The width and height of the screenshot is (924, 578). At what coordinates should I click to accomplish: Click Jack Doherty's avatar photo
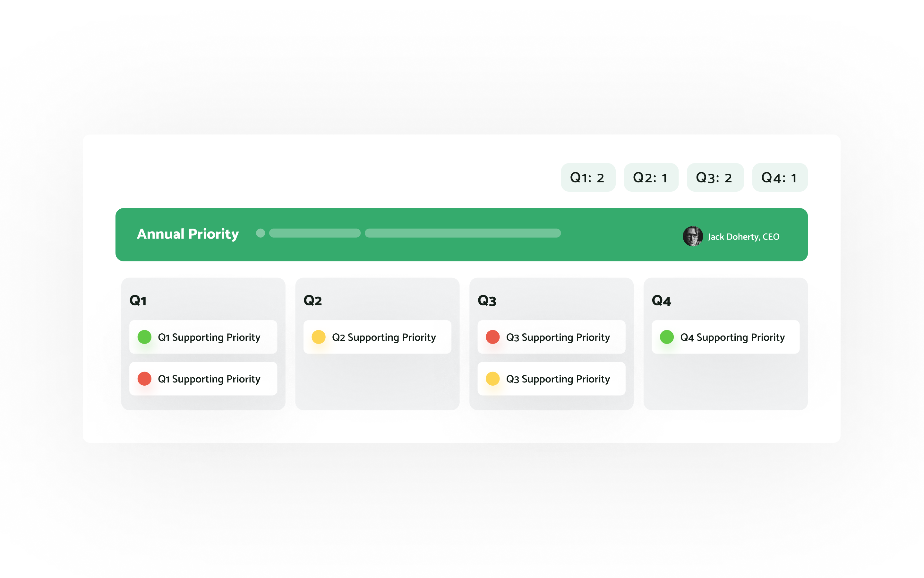[693, 236]
